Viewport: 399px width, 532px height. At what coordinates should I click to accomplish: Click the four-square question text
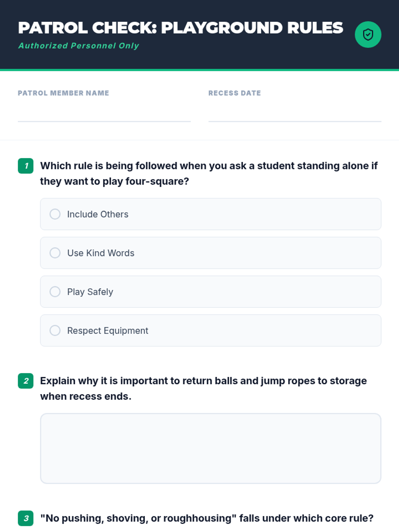(209, 174)
